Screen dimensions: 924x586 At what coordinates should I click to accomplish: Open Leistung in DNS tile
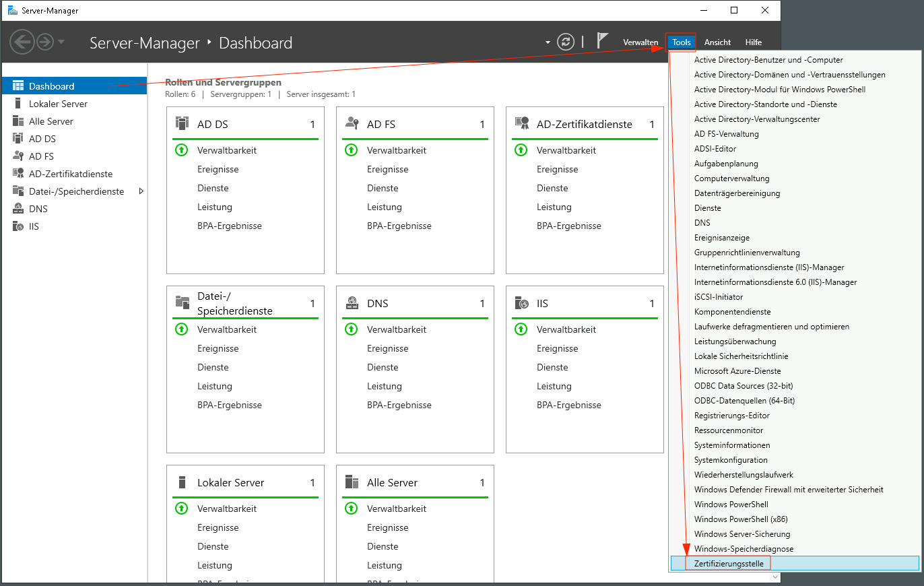coord(385,386)
